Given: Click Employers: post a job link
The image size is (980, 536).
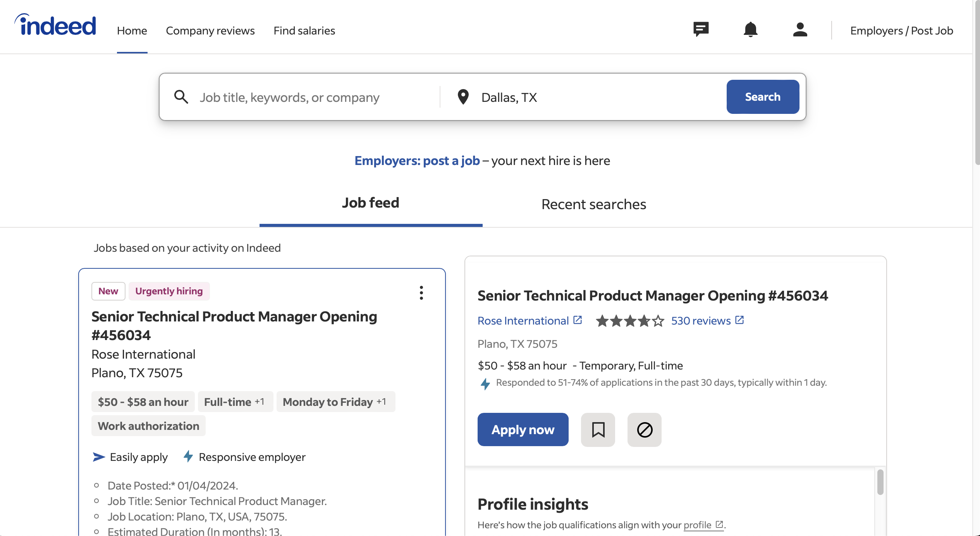Looking at the screenshot, I should pyautogui.click(x=417, y=160).
